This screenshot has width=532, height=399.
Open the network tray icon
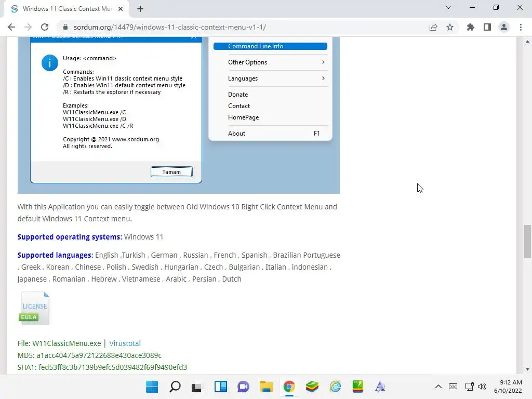[x=470, y=387]
